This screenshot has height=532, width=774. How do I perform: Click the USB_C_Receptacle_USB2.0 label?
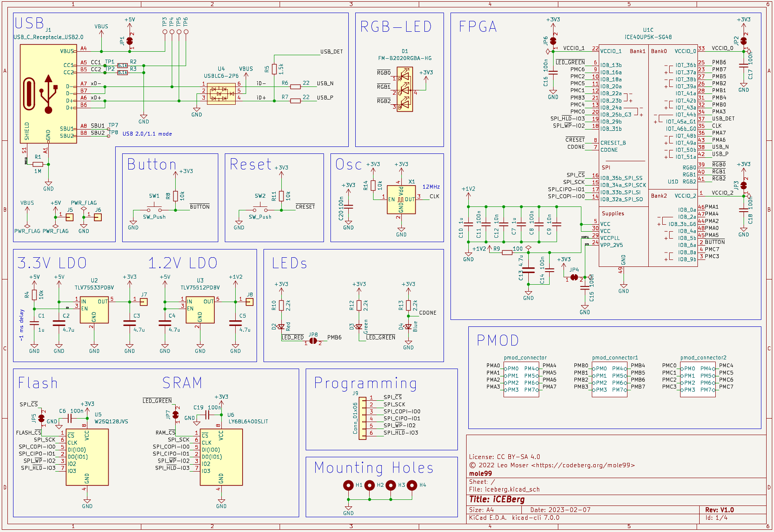pos(48,37)
